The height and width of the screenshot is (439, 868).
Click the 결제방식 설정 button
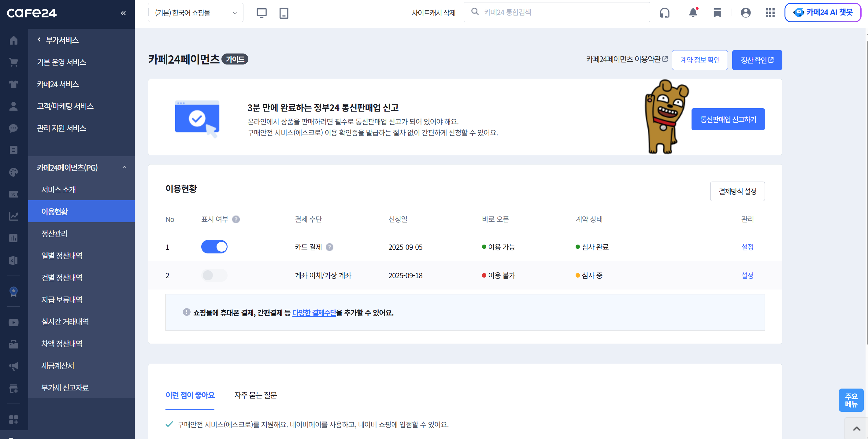pos(737,191)
